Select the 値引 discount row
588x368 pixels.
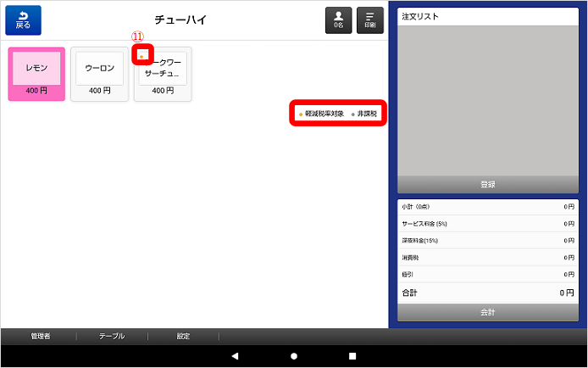[487, 275]
